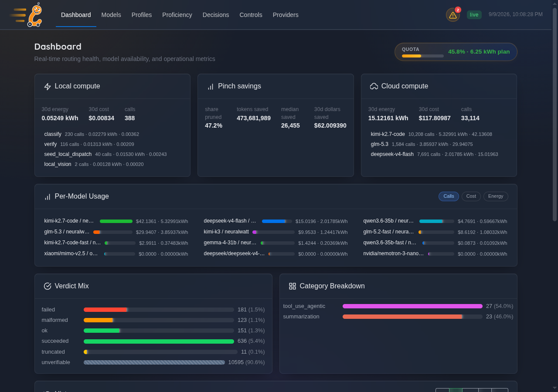
Task: Click Cloud calls count 33,114
Action: 470,118
